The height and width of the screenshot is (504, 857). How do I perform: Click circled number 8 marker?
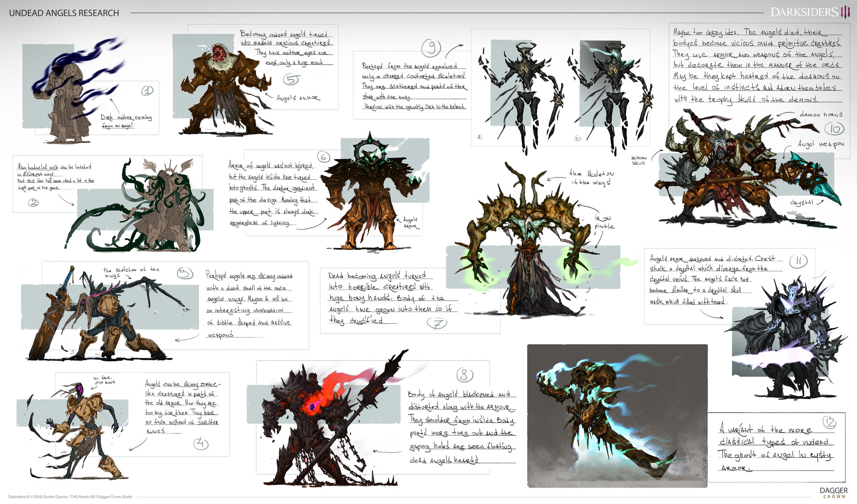tap(464, 375)
